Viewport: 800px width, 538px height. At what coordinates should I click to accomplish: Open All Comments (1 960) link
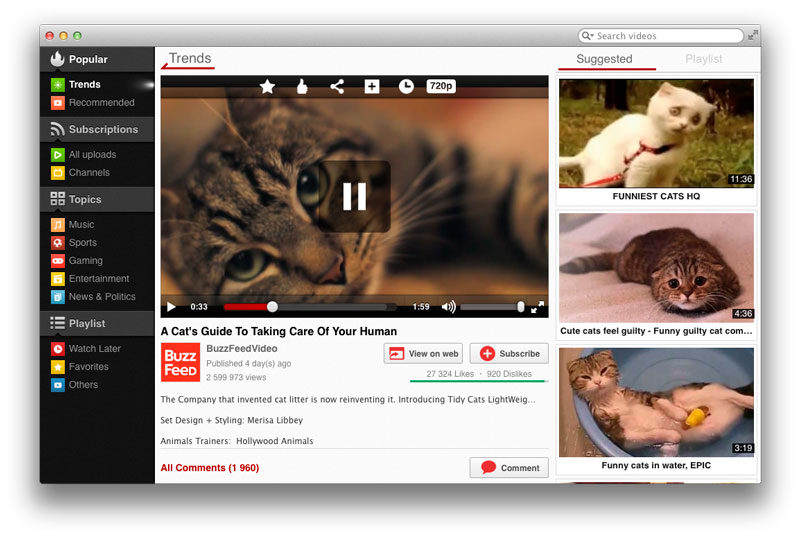tap(210, 468)
